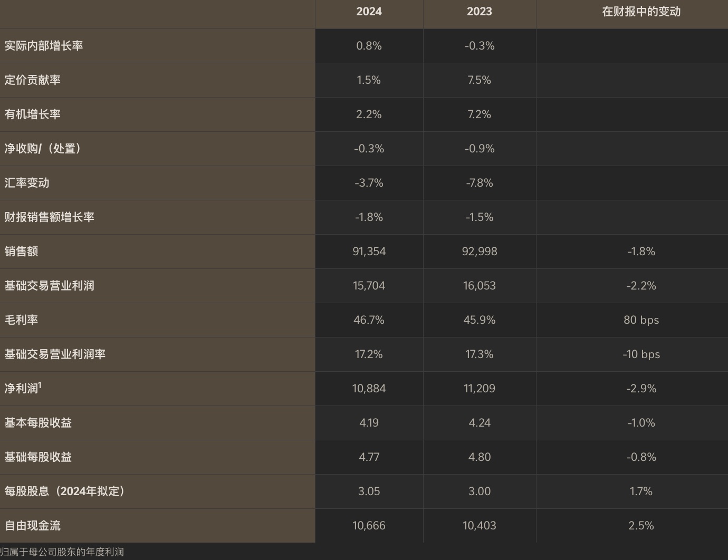Select the 基础每股收益 2024 value 4.77

pos(369,457)
